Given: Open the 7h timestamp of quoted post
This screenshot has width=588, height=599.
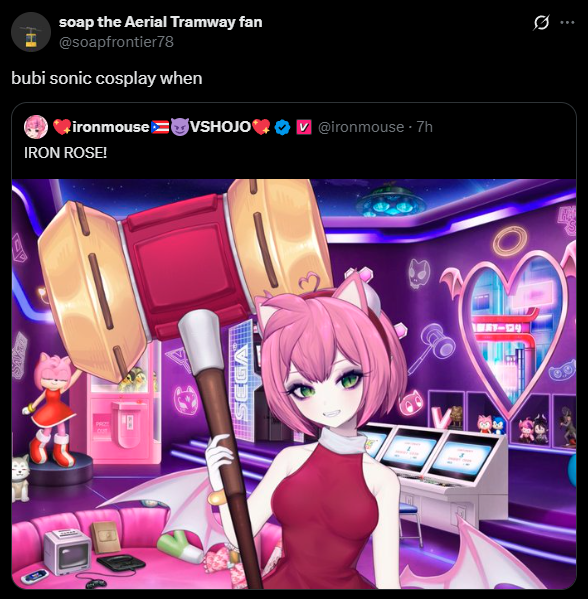Looking at the screenshot, I should click(x=424, y=127).
